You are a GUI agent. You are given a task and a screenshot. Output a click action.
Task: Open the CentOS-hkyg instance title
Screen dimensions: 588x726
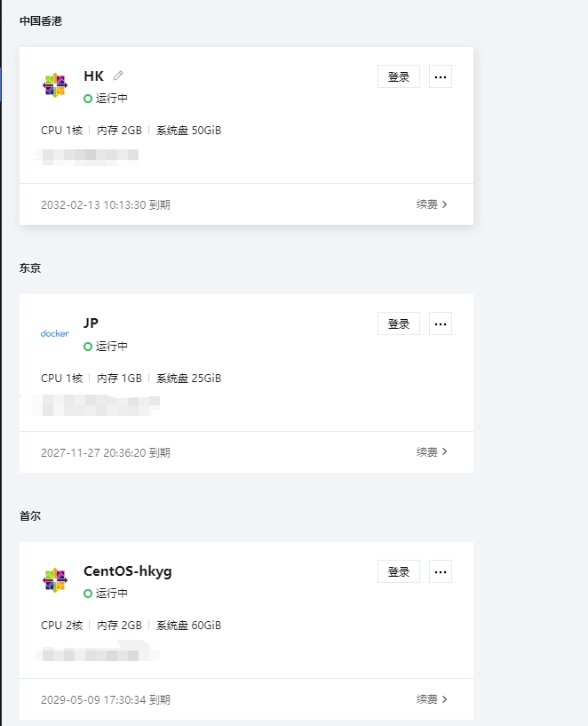128,571
